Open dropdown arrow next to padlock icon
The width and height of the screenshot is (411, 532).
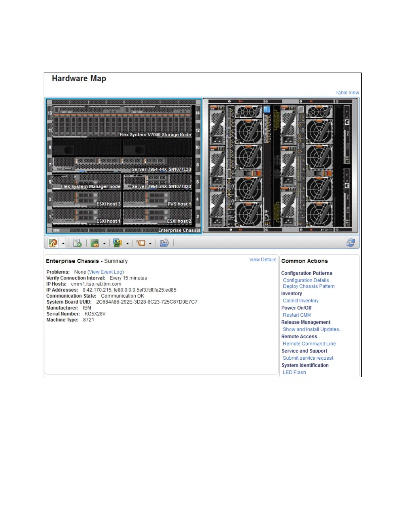tap(104, 243)
